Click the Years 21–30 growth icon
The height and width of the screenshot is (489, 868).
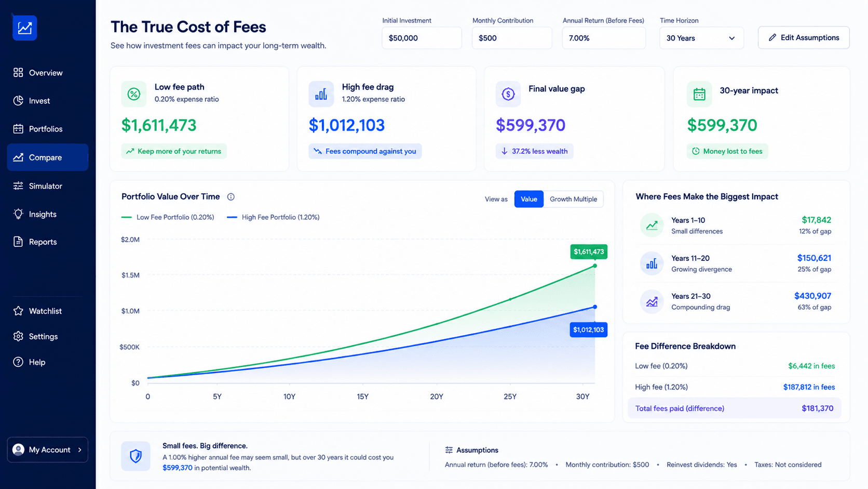[652, 301]
